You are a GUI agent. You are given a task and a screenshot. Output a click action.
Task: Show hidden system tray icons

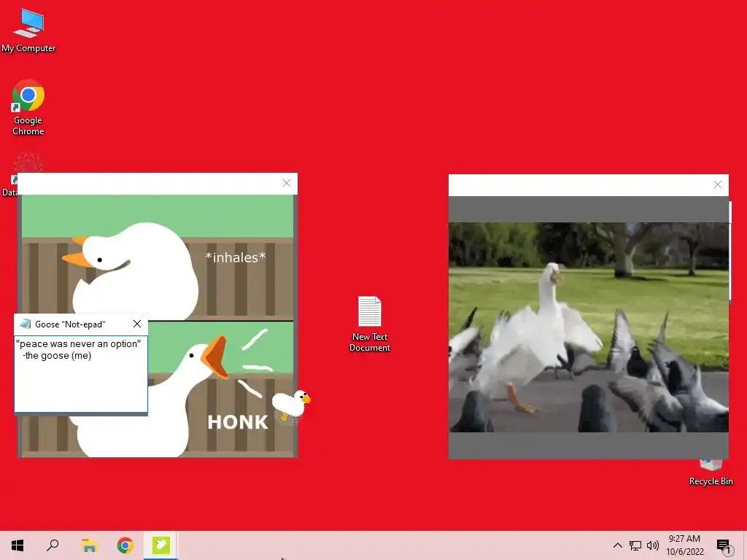[x=617, y=545]
